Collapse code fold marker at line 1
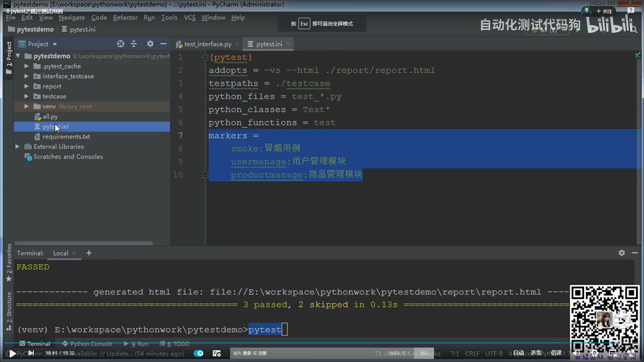The width and height of the screenshot is (644, 362). pyautogui.click(x=205, y=58)
